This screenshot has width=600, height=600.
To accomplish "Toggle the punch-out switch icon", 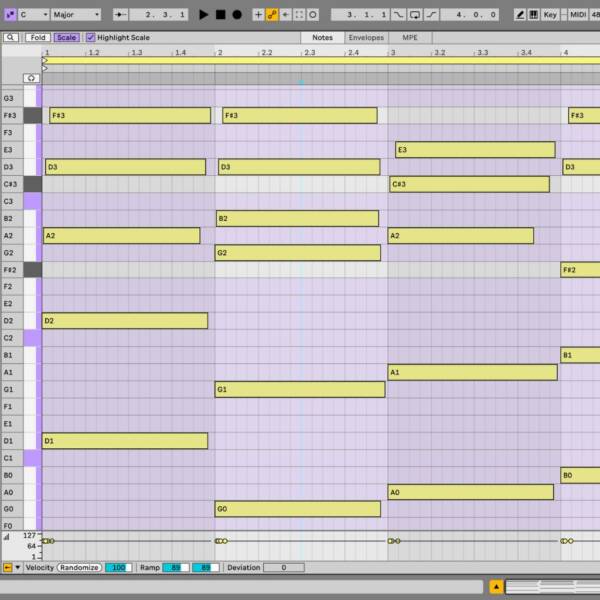I will point(432,15).
